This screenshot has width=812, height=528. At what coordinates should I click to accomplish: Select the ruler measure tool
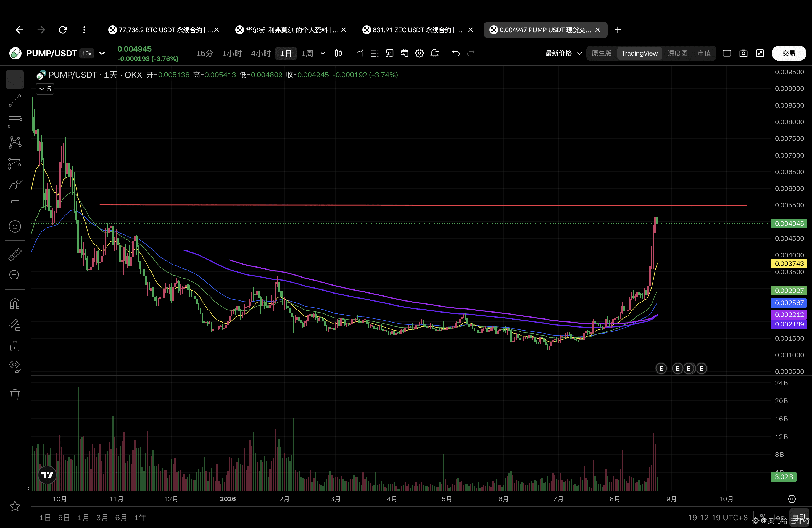(x=15, y=254)
